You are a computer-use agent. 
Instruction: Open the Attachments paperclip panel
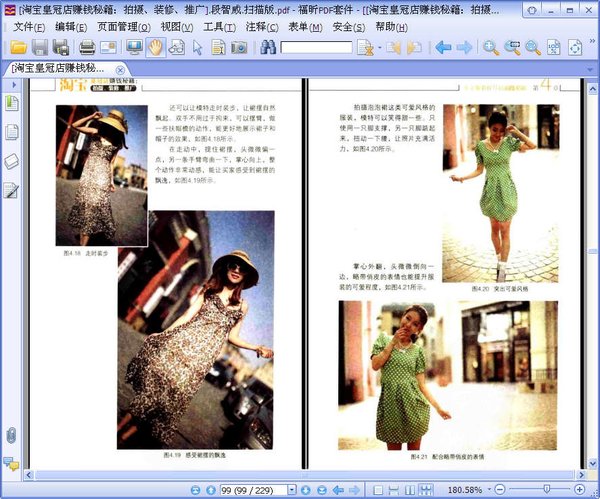(x=11, y=435)
